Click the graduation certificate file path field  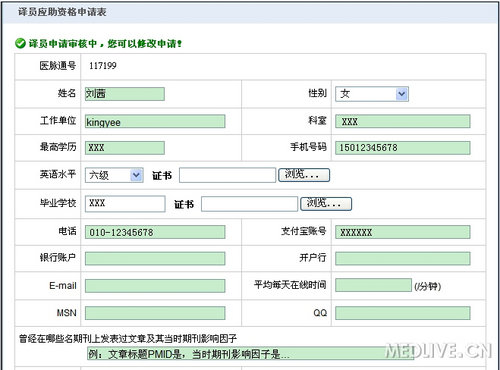[249, 204]
